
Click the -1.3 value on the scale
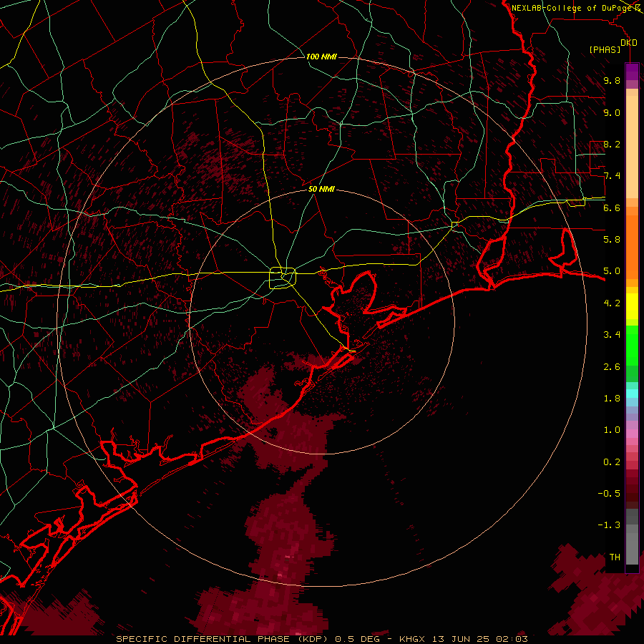tap(609, 525)
